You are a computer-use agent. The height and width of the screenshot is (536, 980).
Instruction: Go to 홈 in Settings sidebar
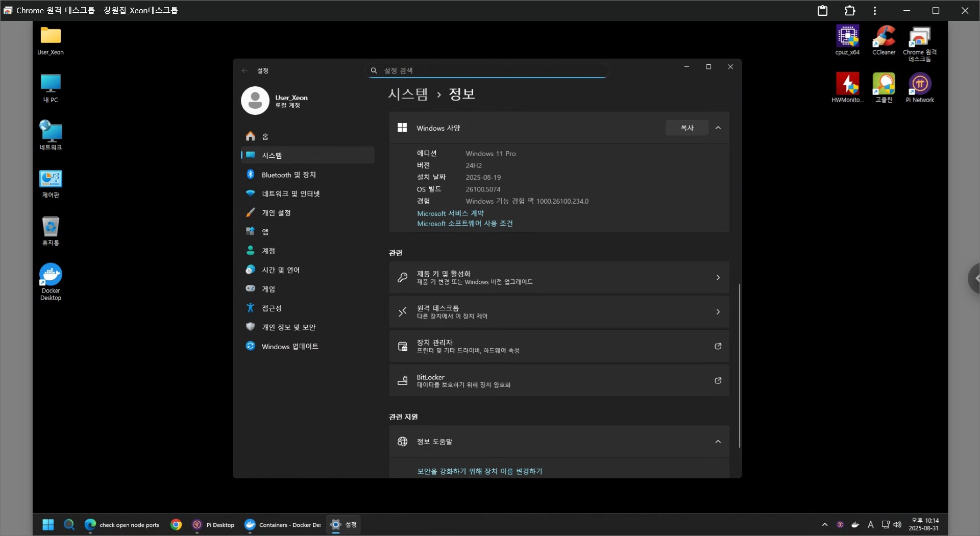(307, 136)
